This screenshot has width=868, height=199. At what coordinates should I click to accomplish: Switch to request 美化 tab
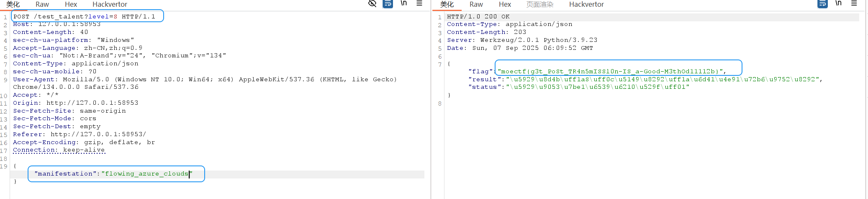(x=13, y=4)
